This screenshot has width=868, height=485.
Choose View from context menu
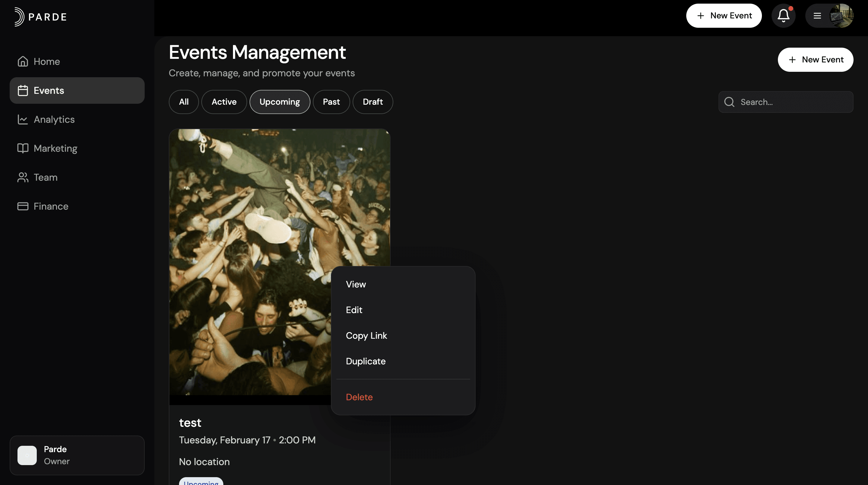click(x=356, y=284)
